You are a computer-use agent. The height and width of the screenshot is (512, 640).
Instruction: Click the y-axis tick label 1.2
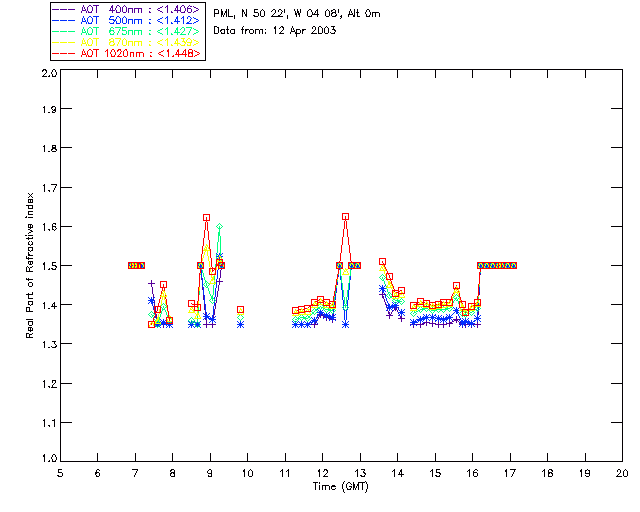click(49, 384)
